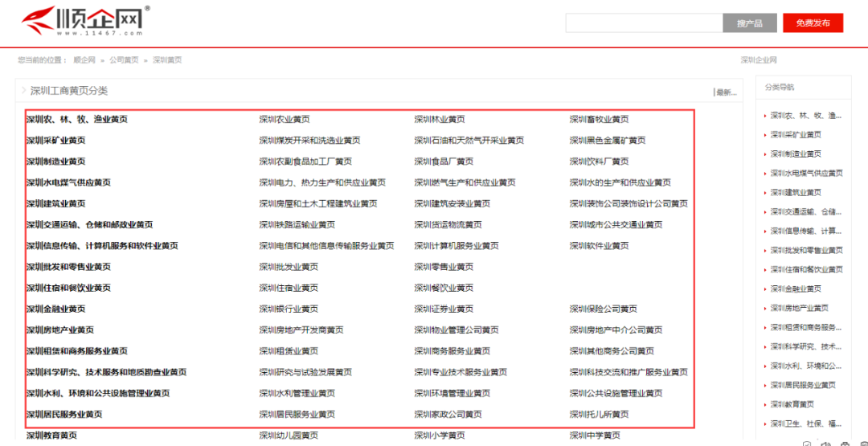
Task: Open the 深圳饮料厂黄页 link
Action: (x=599, y=162)
